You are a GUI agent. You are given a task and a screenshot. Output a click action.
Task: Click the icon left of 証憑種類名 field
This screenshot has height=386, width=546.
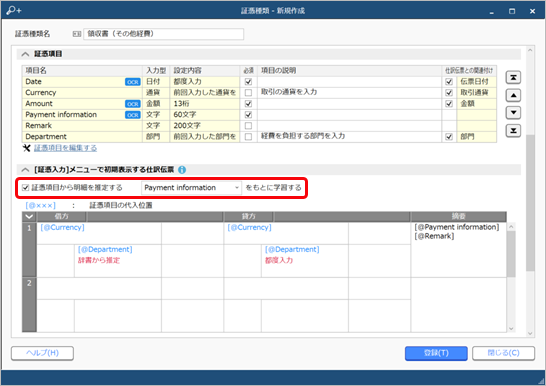(x=77, y=34)
